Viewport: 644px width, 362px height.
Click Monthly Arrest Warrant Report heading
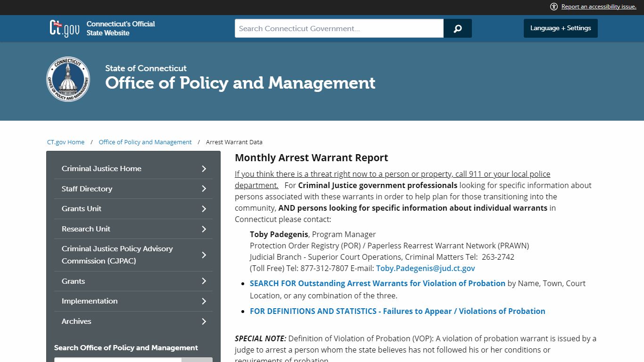click(x=312, y=158)
